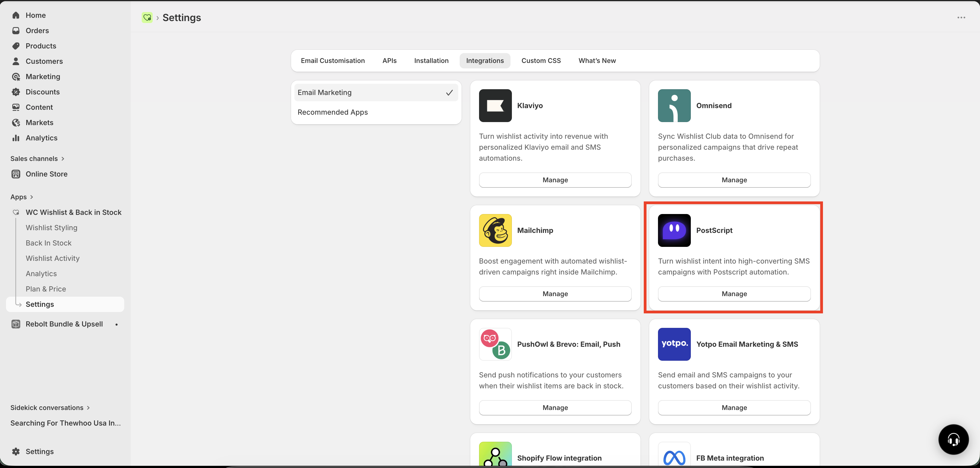Select Settings under WC Wishlist app

click(65, 304)
